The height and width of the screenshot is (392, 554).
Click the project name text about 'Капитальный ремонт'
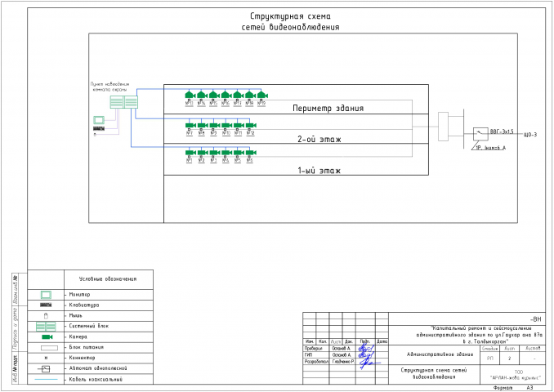click(x=480, y=335)
